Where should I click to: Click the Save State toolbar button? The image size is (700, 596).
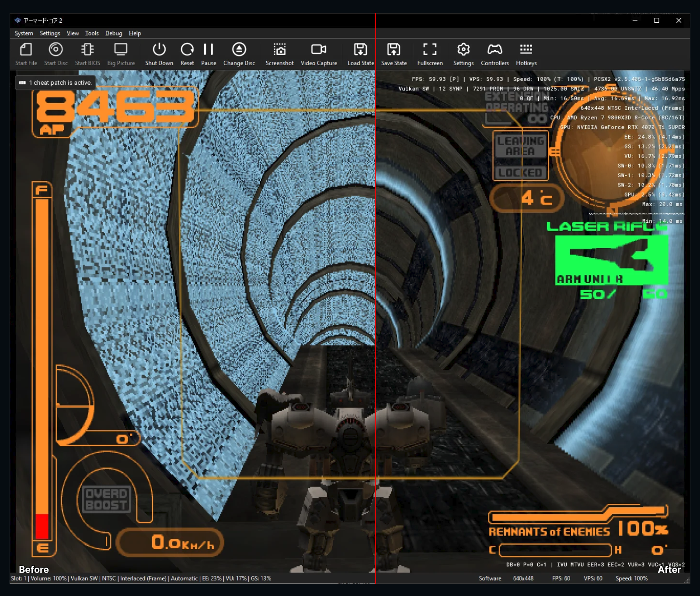click(394, 54)
